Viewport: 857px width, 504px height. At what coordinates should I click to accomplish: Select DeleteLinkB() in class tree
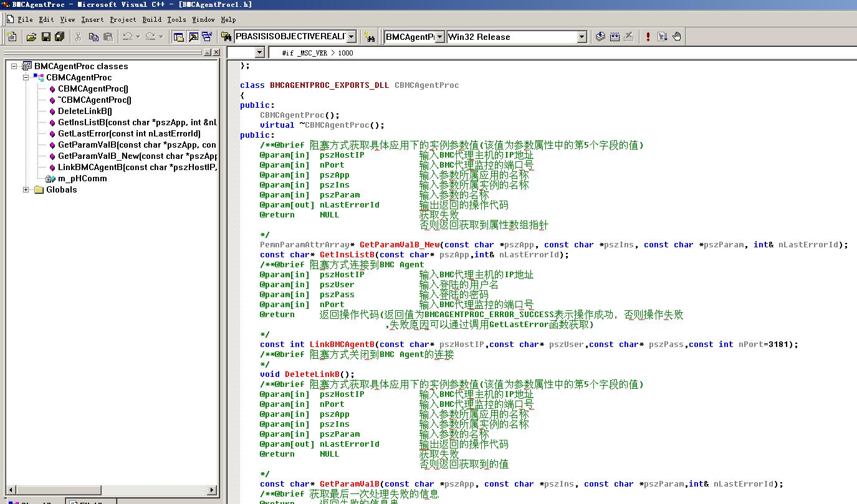pyautogui.click(x=85, y=111)
